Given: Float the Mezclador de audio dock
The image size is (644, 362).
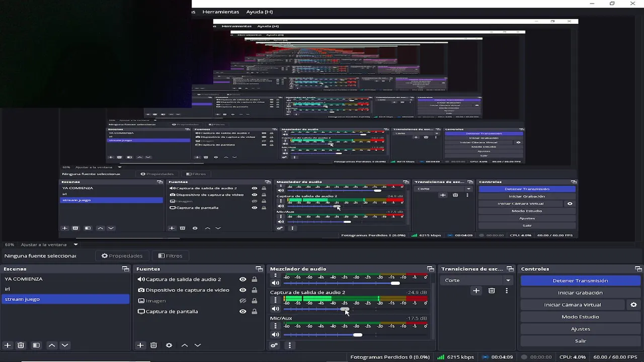Looking at the screenshot, I should (x=430, y=269).
